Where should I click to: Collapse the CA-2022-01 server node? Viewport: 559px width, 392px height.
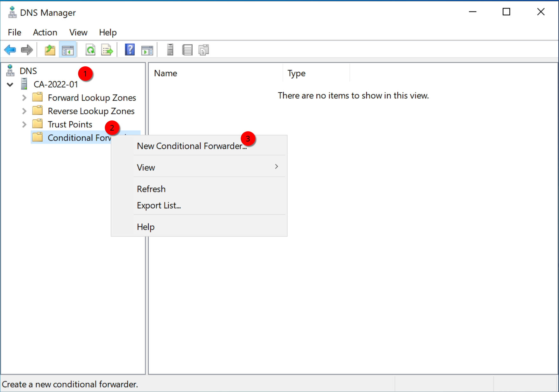[x=10, y=84]
